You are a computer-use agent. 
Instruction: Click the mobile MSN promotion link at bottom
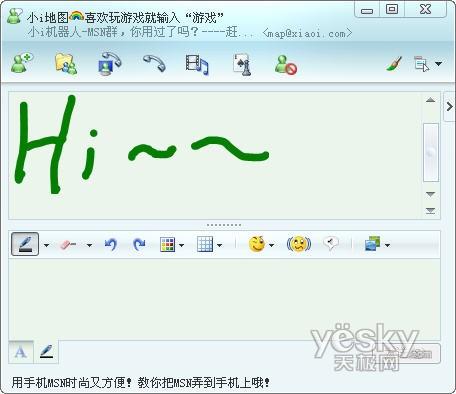point(140,382)
